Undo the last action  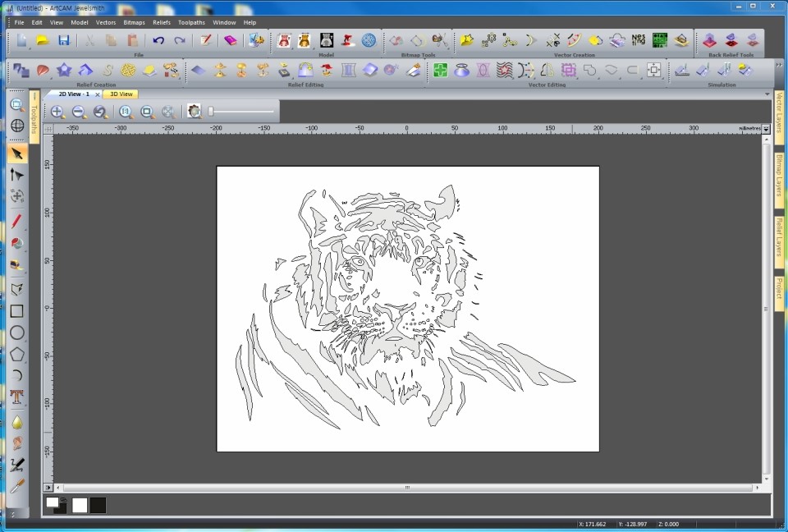tap(158, 40)
